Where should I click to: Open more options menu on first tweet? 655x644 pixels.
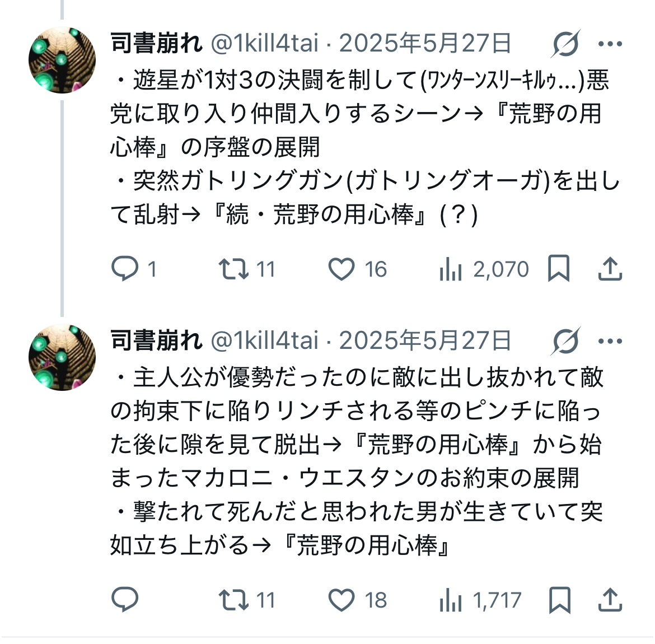[610, 44]
